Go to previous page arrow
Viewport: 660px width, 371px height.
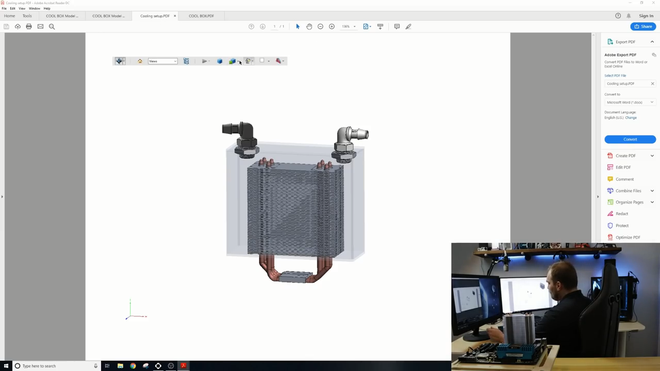click(251, 27)
